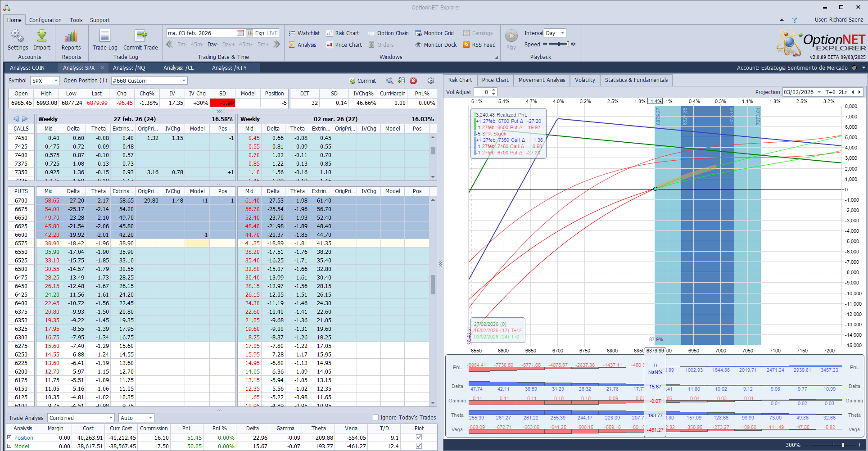
Task: Open the Projection date dropdown
Action: point(819,92)
